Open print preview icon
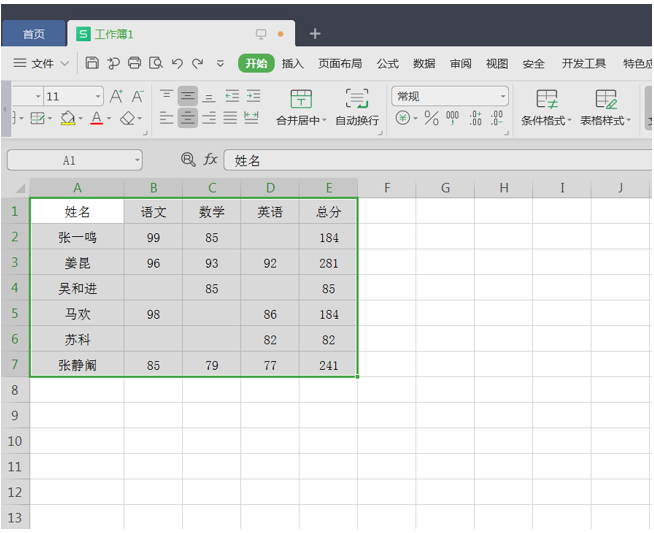The width and height of the screenshot is (654, 533). [156, 63]
